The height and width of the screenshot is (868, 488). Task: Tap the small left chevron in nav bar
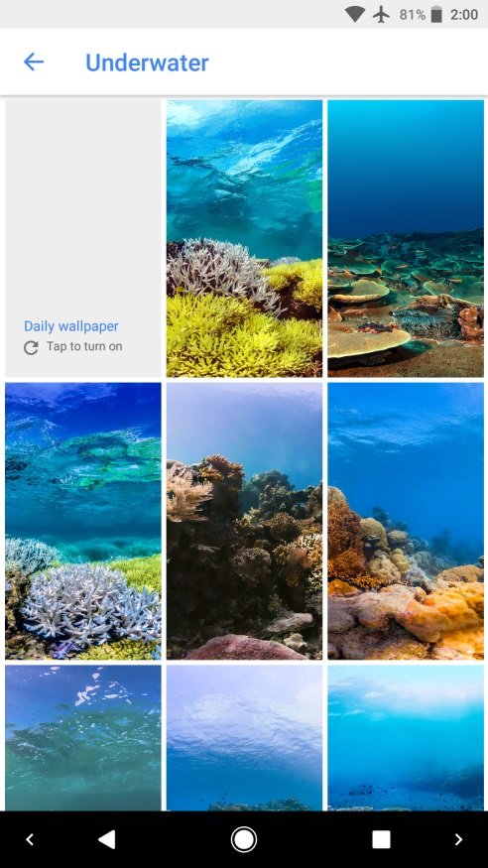pos(30,840)
